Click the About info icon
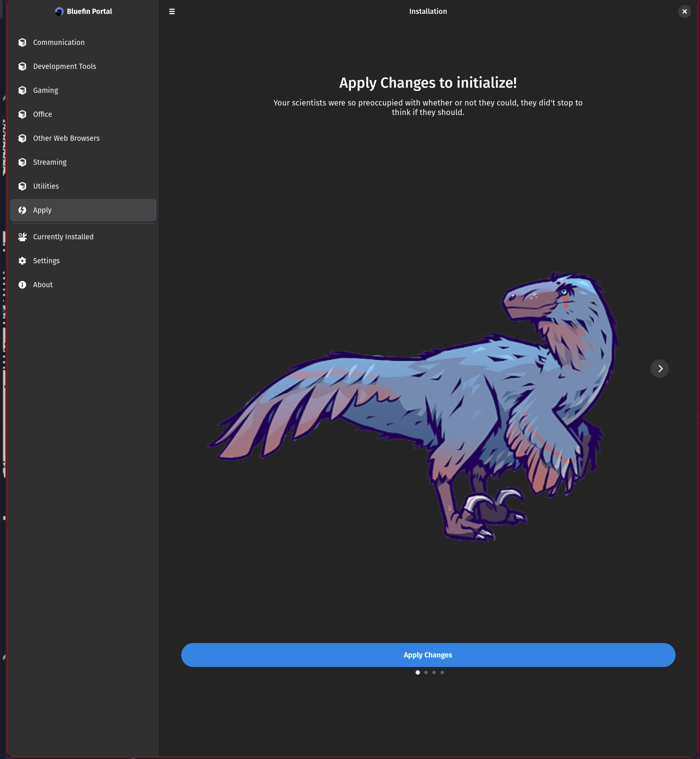Image resolution: width=700 pixels, height=759 pixels. [x=22, y=284]
